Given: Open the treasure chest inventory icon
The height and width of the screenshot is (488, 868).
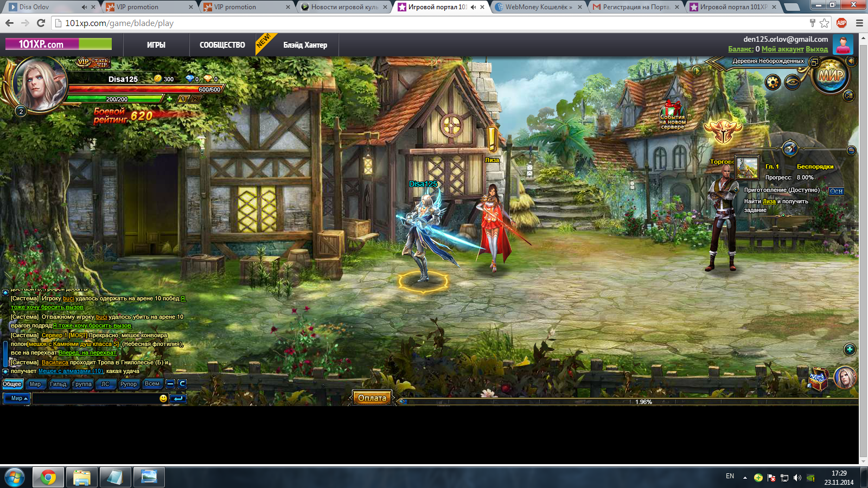Looking at the screenshot, I should tap(818, 378).
